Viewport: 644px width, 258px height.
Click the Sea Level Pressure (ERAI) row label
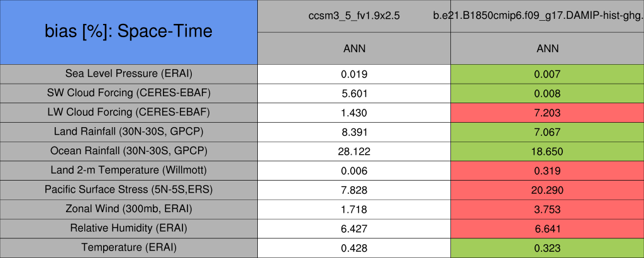(x=128, y=74)
